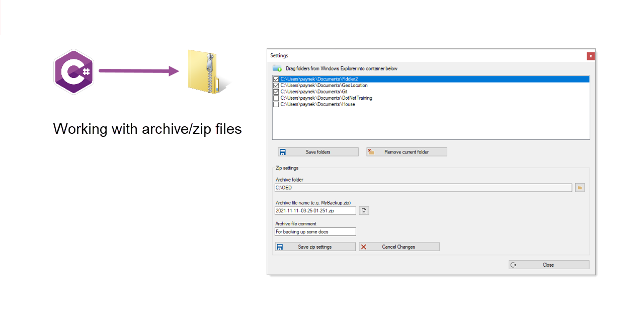This screenshot has height=322, width=644.
Task: Enable the DotNetTraining folder checkbox
Action: click(276, 98)
